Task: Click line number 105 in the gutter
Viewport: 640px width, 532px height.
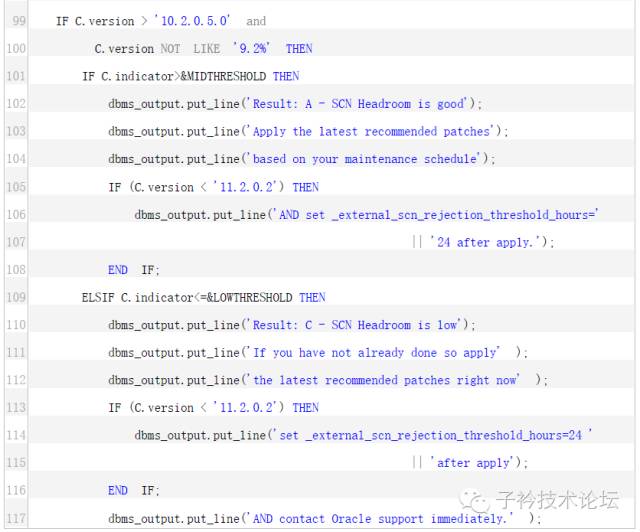Action: tap(16, 187)
